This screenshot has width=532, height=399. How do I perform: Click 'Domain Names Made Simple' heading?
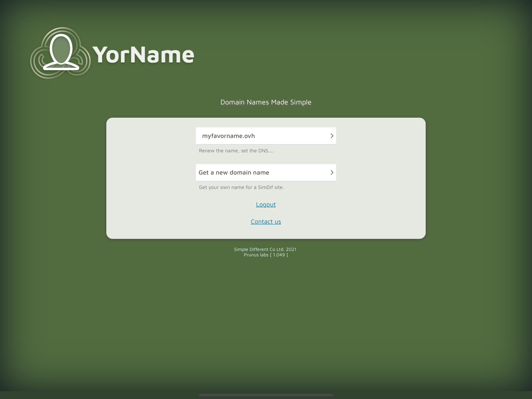(266, 102)
